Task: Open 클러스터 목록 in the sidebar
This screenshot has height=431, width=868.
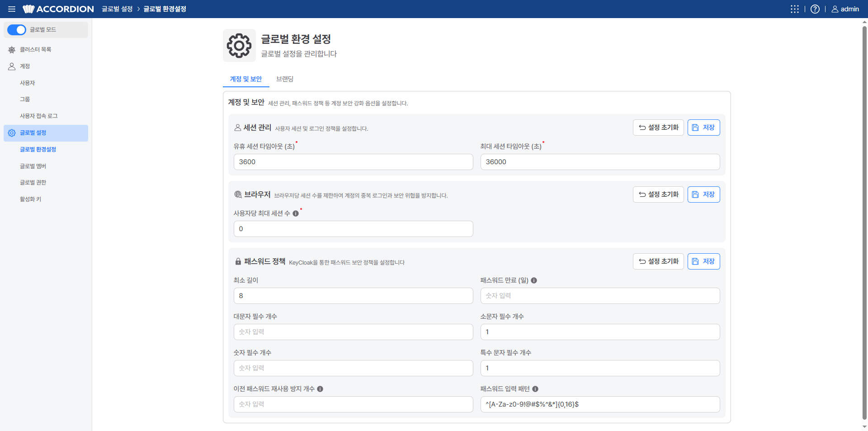Action: [x=46, y=50]
